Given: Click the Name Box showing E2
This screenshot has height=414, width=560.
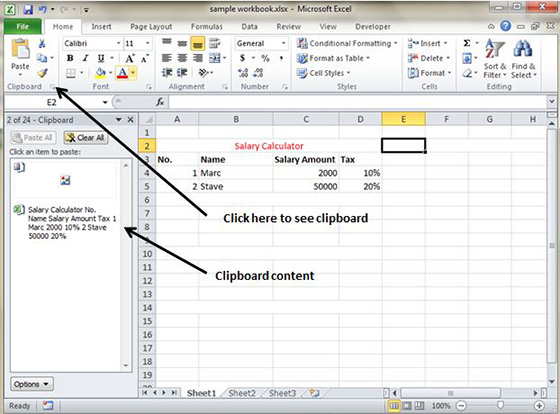Looking at the screenshot, I should tap(52, 103).
